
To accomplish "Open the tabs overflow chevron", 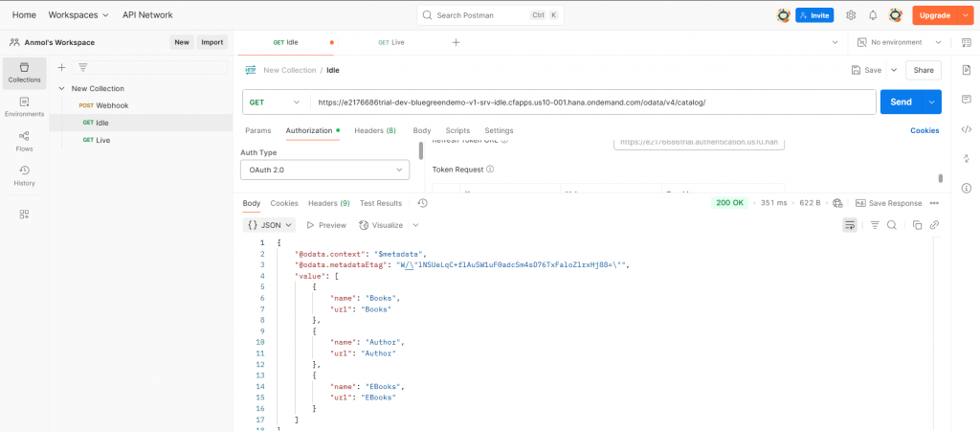I will (835, 42).
